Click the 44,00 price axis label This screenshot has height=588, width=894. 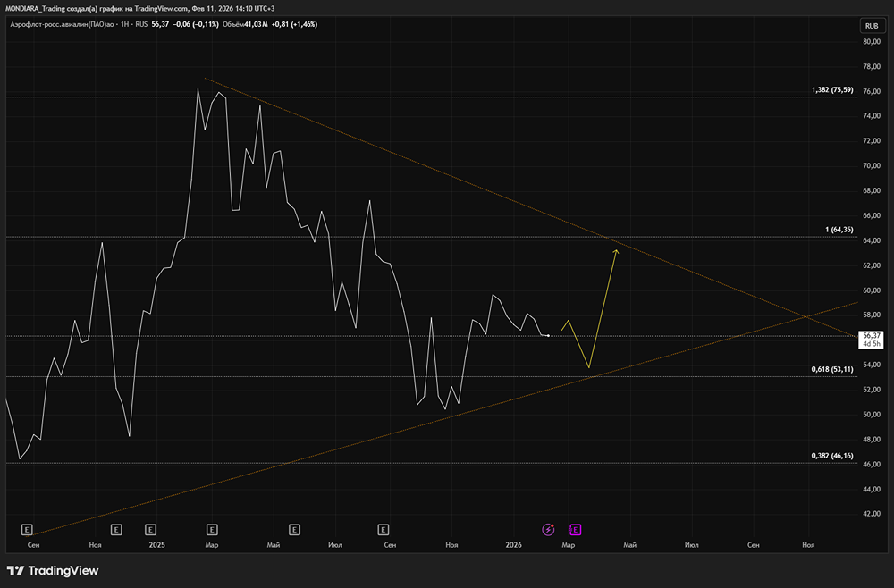click(x=871, y=490)
